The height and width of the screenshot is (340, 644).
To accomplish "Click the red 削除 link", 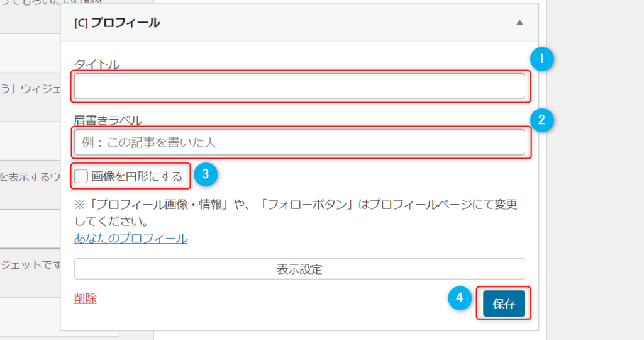I will 85,298.
